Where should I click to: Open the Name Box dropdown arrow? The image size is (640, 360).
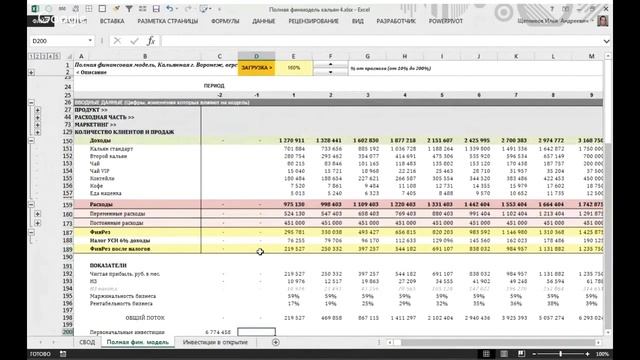[90, 41]
